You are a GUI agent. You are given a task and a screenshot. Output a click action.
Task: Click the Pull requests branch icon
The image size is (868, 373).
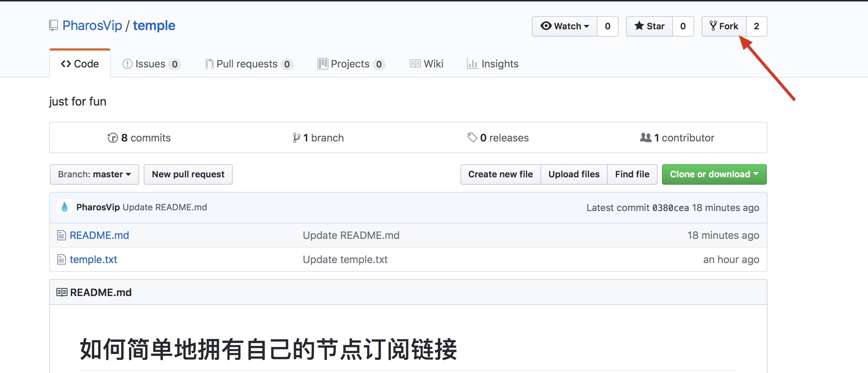tap(209, 64)
